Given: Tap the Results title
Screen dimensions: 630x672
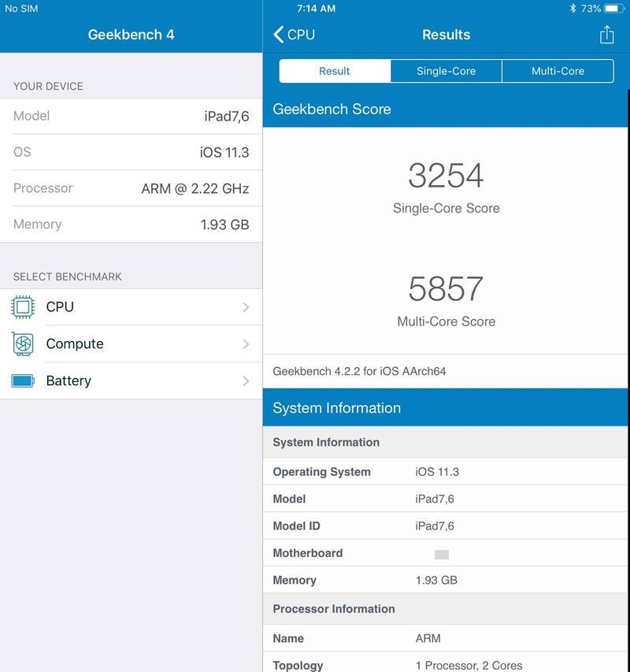Looking at the screenshot, I should pos(447,35).
